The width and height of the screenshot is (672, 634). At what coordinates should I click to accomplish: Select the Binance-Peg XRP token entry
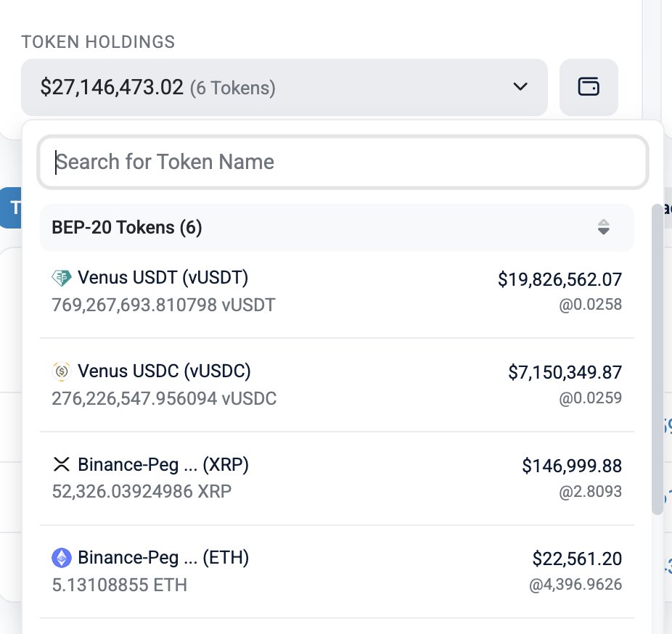tap(337, 478)
